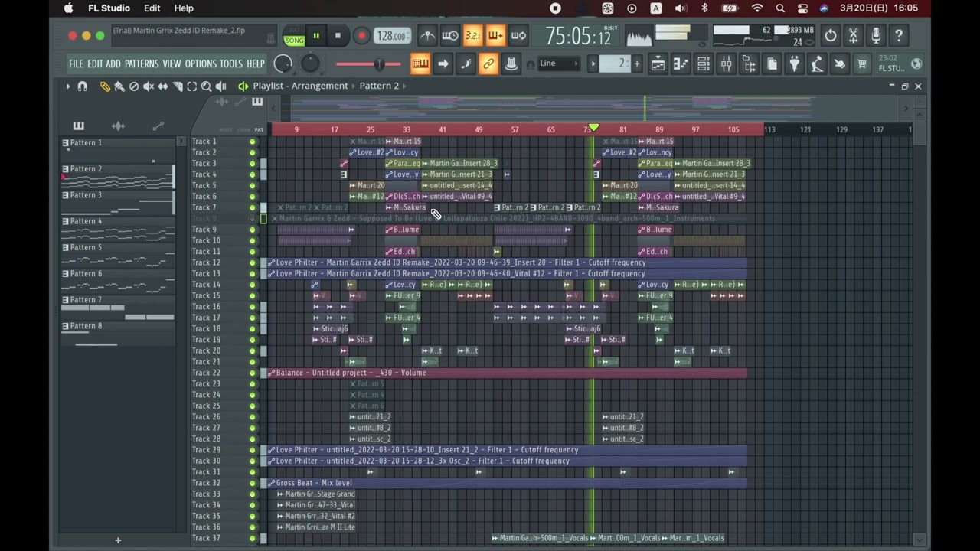The height and width of the screenshot is (551, 980).
Task: Toggle multilink to controllers icon
Action: point(488,64)
